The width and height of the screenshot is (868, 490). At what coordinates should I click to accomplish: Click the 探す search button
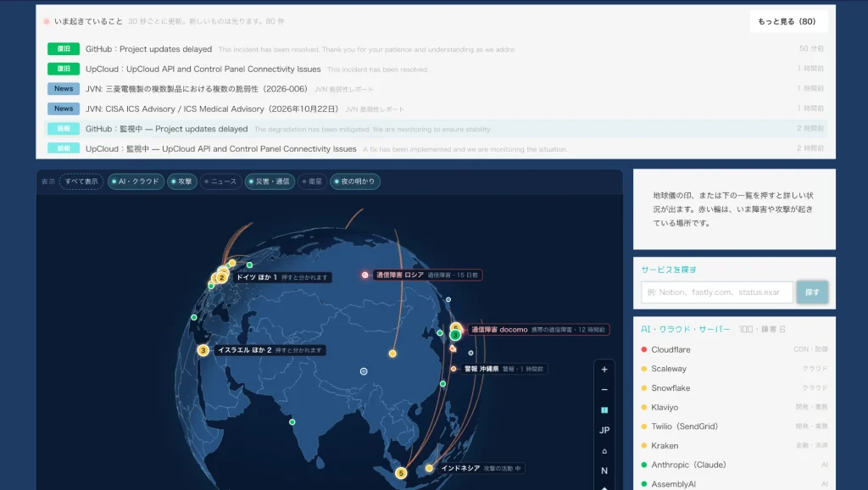pos(812,292)
